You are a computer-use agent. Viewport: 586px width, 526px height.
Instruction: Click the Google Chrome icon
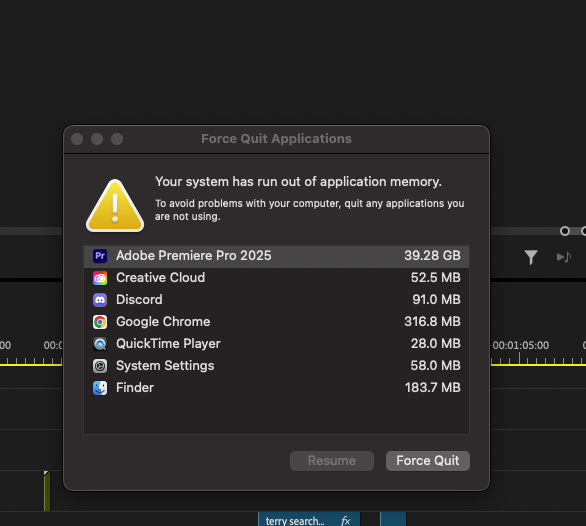tap(100, 322)
